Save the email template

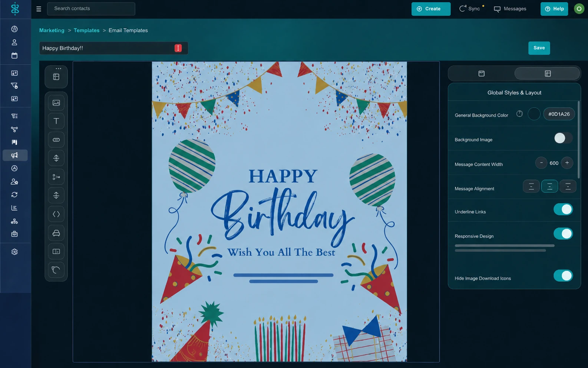539,48
